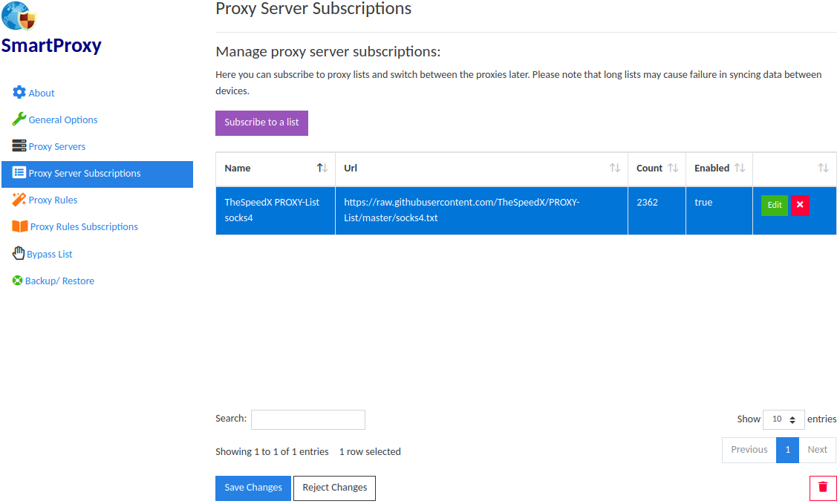Image resolution: width=840 pixels, height=504 pixels.
Task: Click the Proxy Servers stack icon
Action: [x=19, y=146]
